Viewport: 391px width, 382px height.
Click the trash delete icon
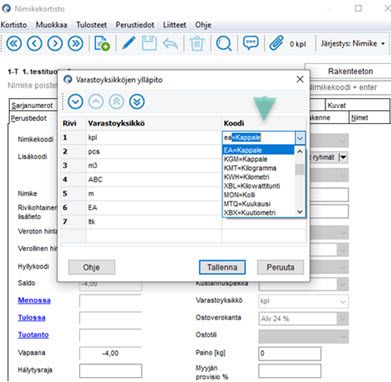click(197, 44)
